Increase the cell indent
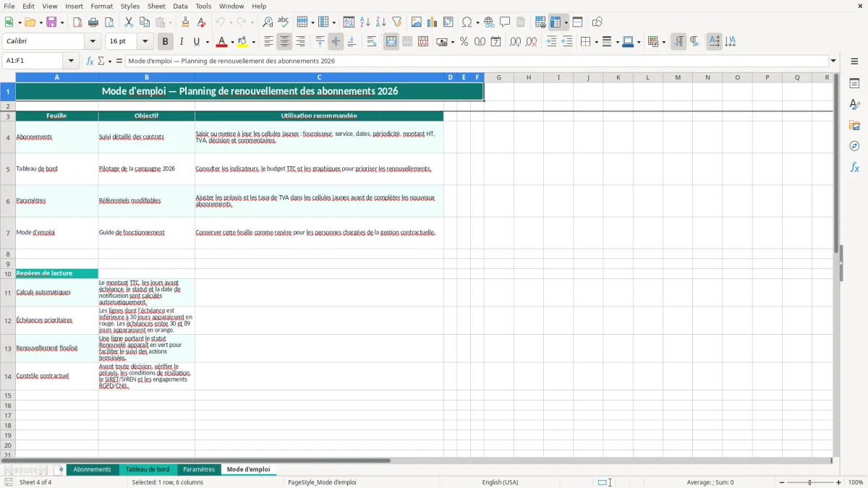The height and width of the screenshot is (488, 868). (551, 42)
